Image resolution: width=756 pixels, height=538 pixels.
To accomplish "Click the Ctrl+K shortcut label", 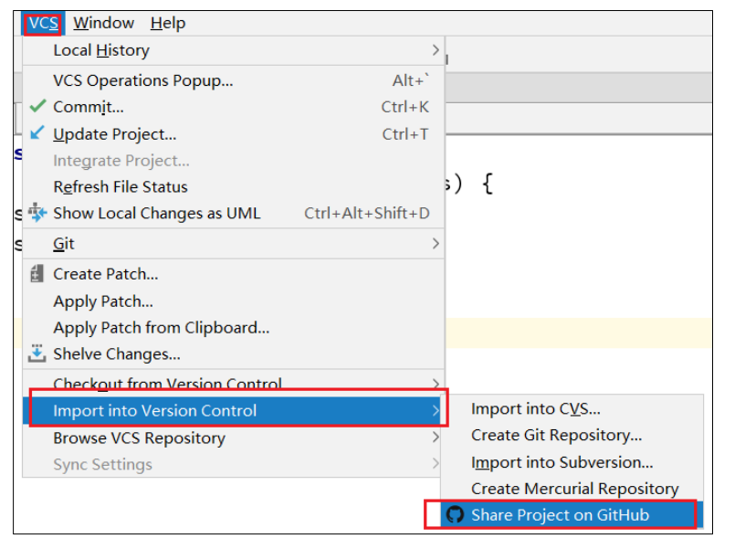I will point(405,107).
